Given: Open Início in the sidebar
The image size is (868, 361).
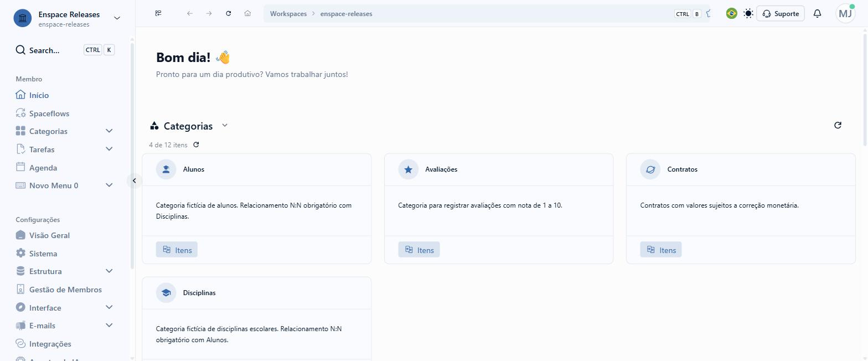Looking at the screenshot, I should (x=39, y=95).
